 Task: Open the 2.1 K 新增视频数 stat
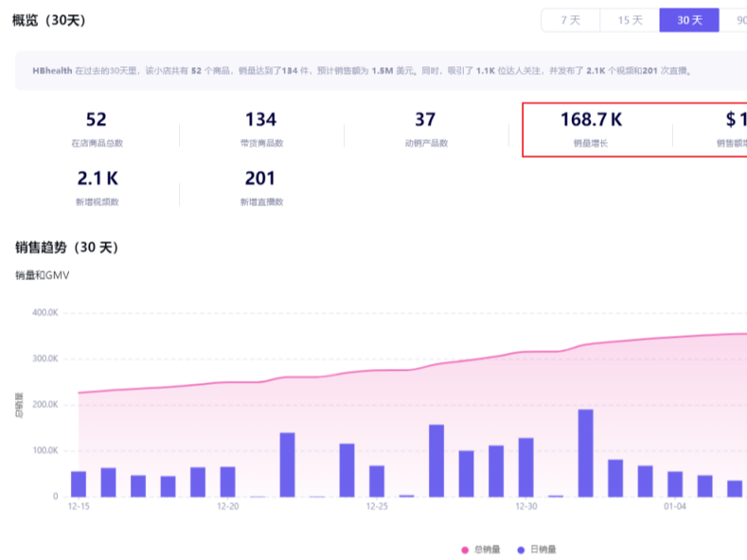click(x=96, y=186)
